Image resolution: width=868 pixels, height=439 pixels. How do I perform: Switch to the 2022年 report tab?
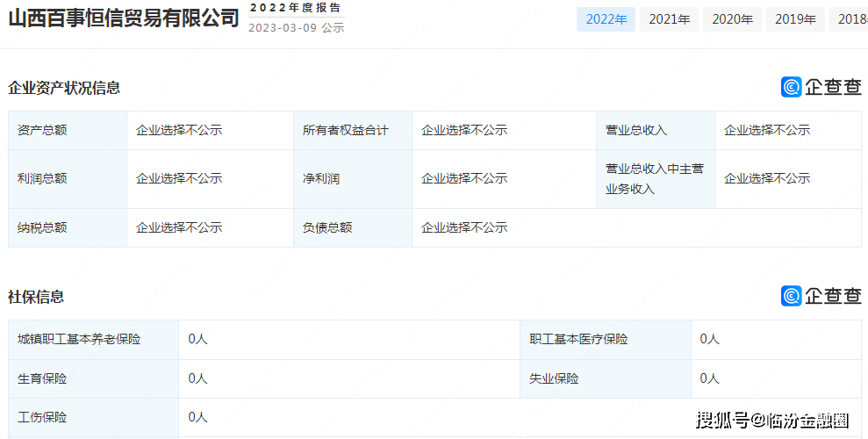606,19
